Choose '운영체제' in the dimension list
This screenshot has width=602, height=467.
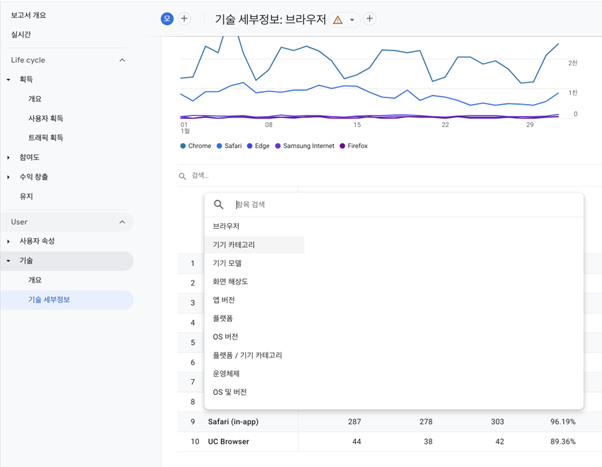coord(226,373)
